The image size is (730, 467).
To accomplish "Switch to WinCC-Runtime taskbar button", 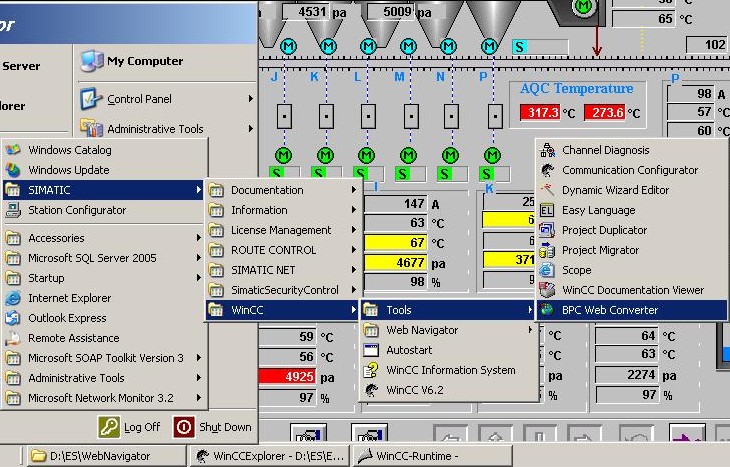I will pos(433,456).
